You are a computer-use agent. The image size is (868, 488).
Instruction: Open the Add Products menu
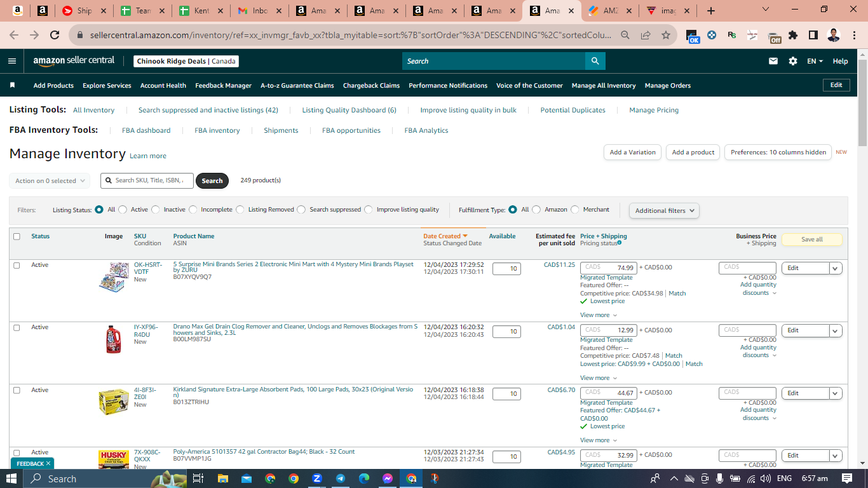click(53, 85)
